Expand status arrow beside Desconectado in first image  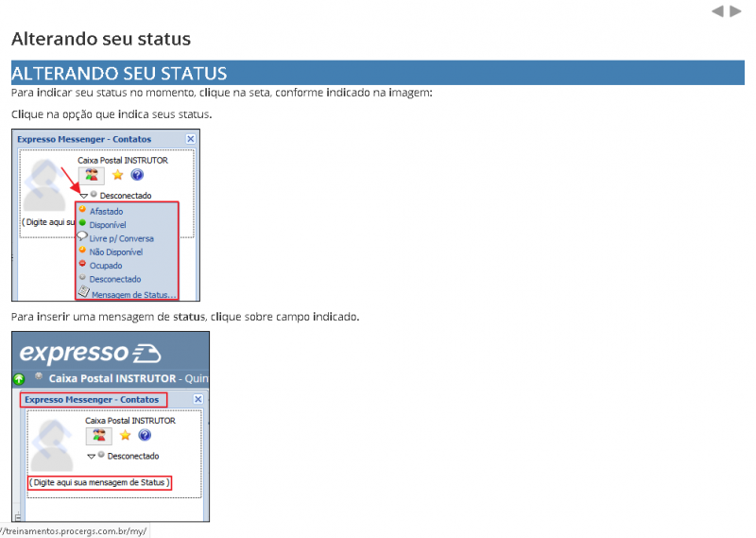click(x=84, y=196)
